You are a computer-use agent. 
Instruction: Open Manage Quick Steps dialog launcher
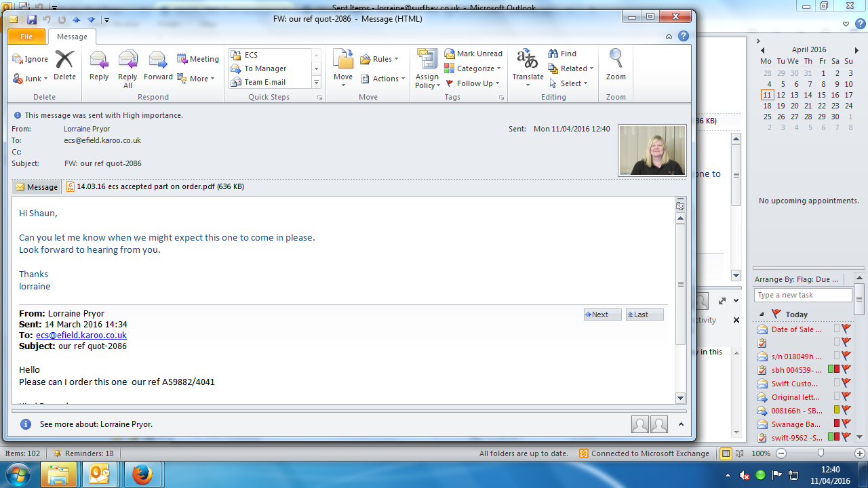click(319, 98)
